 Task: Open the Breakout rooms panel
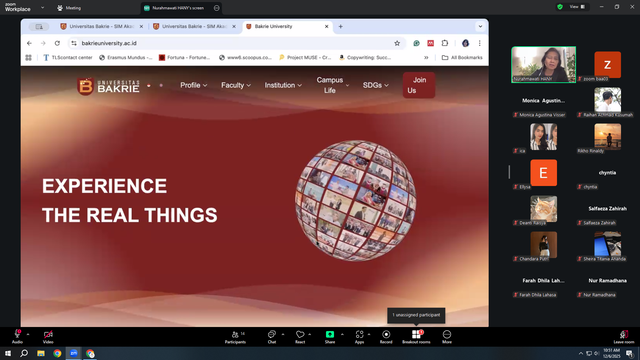pyautogui.click(x=416, y=337)
